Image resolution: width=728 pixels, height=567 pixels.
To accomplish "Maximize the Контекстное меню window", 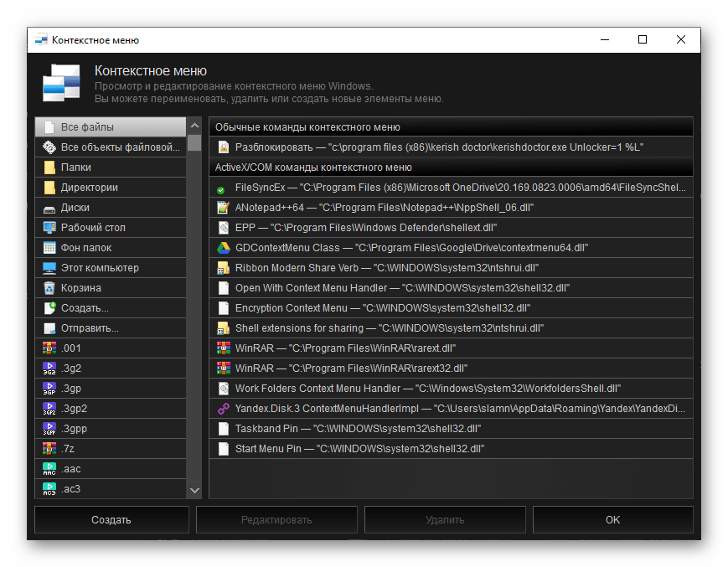I will coord(643,40).
